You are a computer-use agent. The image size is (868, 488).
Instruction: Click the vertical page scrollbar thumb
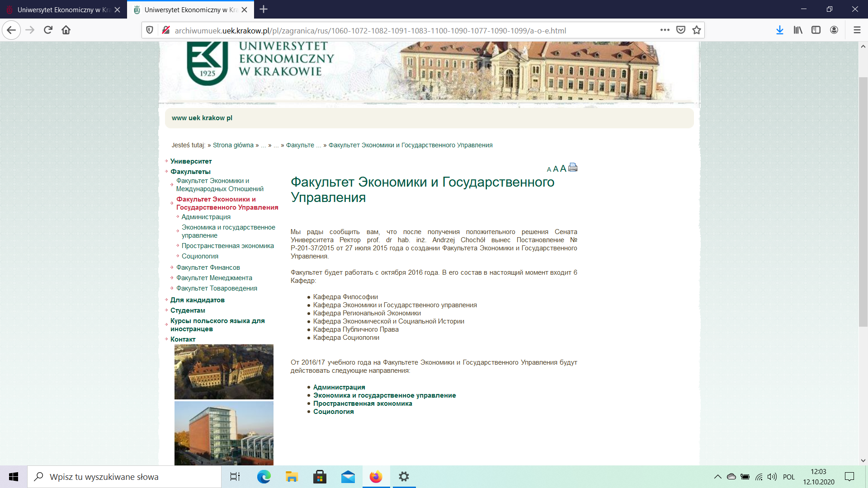(x=863, y=201)
